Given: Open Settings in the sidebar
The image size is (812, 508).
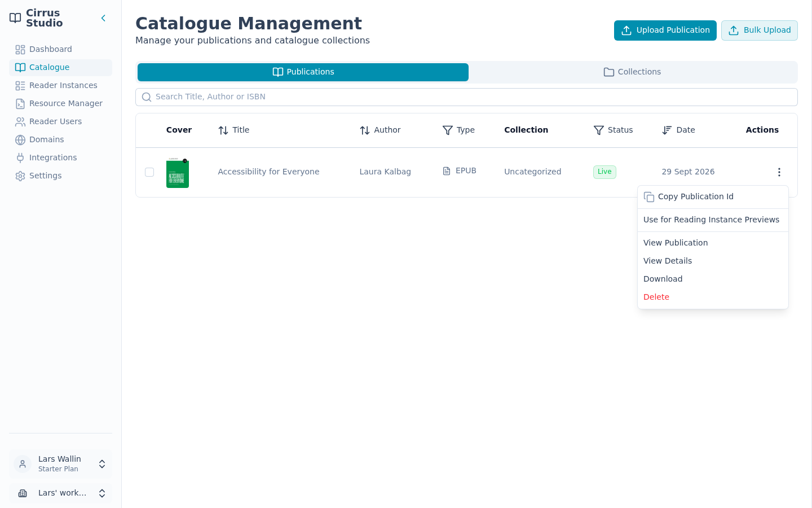Looking at the screenshot, I should pos(60,176).
